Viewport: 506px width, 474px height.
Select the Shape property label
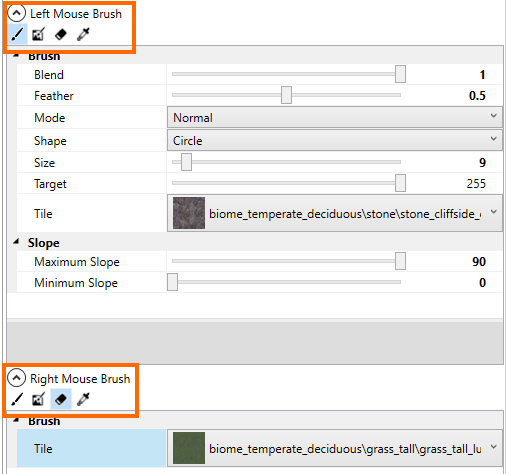click(50, 141)
